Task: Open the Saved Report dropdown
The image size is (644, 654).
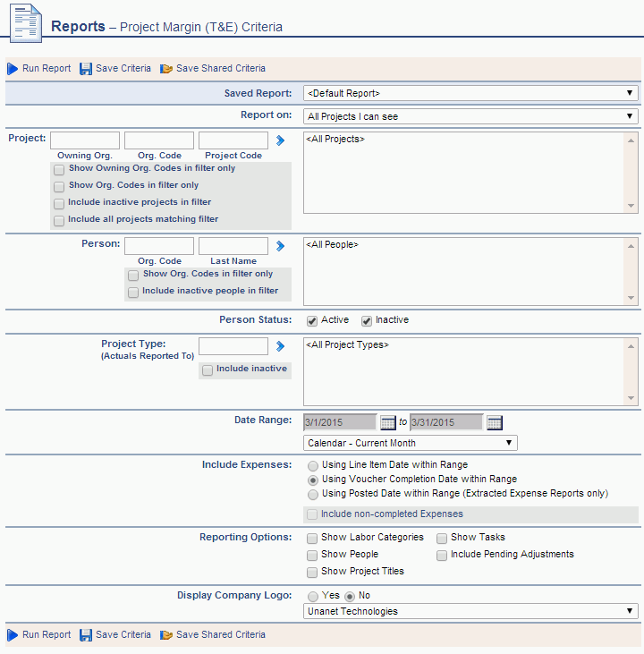Action: [x=470, y=93]
